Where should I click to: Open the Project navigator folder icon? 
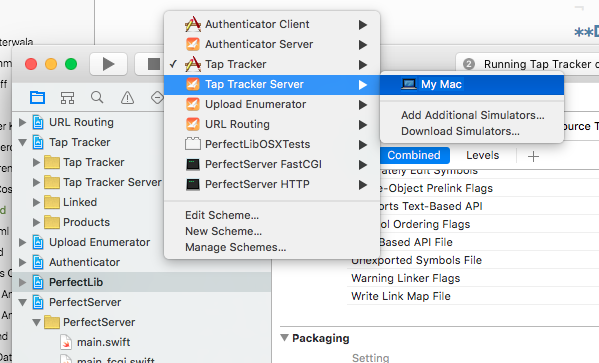37,98
